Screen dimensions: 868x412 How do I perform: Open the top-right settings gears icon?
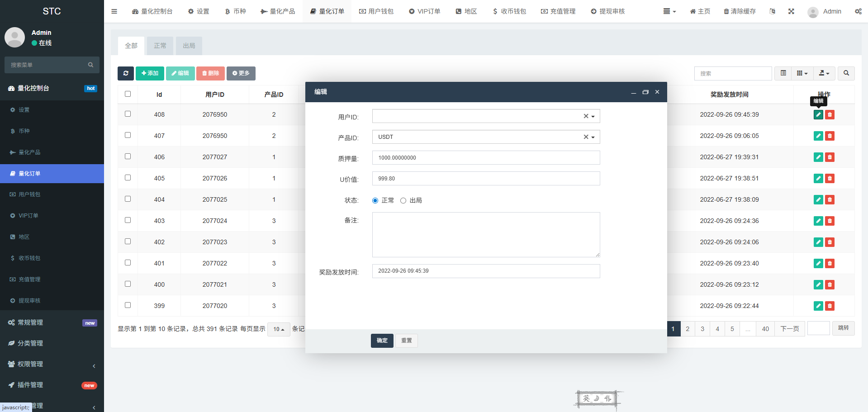(x=858, y=11)
